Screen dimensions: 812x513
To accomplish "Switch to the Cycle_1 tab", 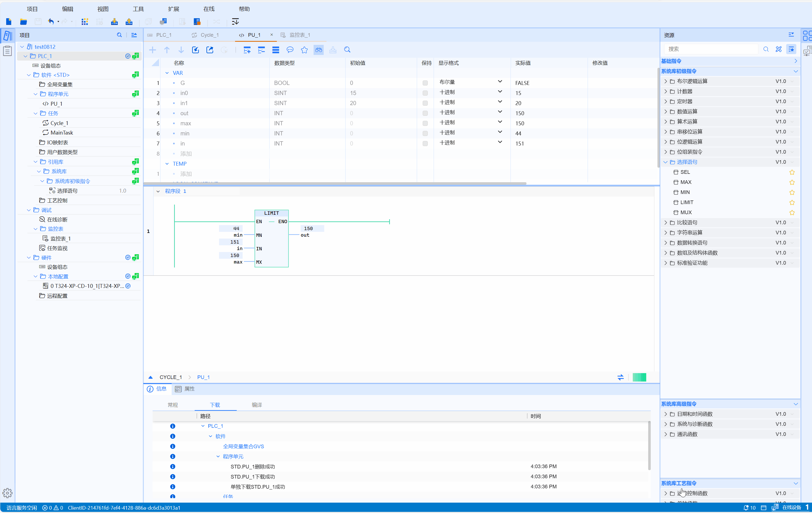I will 209,35.
